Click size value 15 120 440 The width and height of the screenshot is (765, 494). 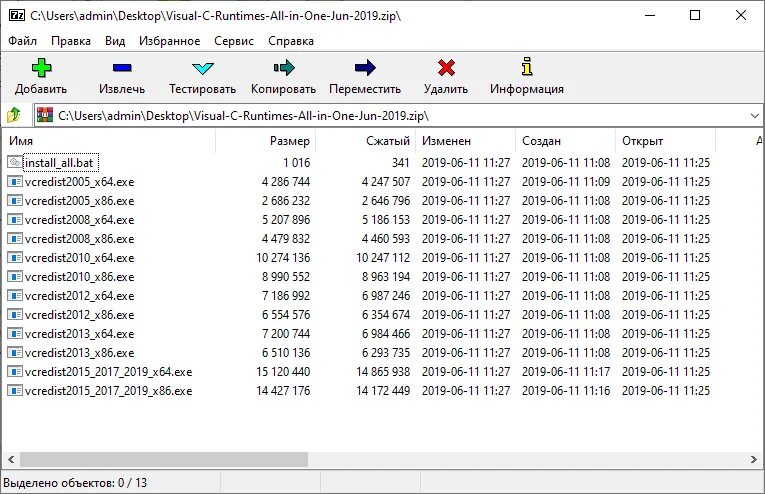point(283,372)
